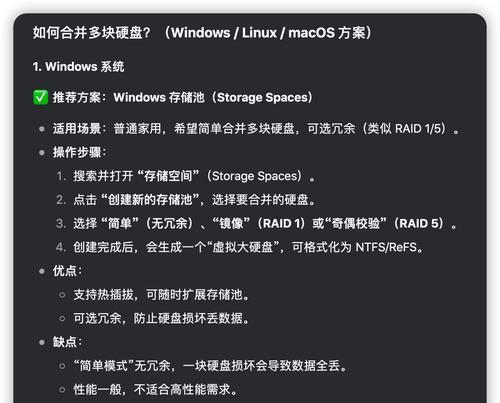The height and width of the screenshot is (403, 500).
Task: Click the 优点 bullet label
Action: point(67,271)
